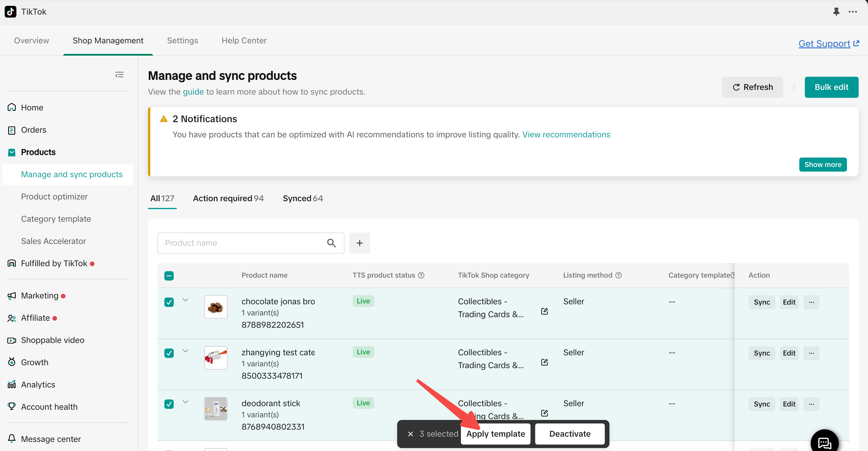Expand variants of chocolate jonas bro
Image resolution: width=868 pixels, height=451 pixels.
[x=185, y=300]
